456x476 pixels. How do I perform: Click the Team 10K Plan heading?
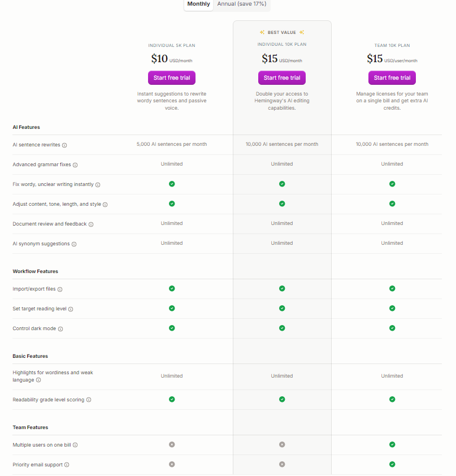click(x=392, y=45)
